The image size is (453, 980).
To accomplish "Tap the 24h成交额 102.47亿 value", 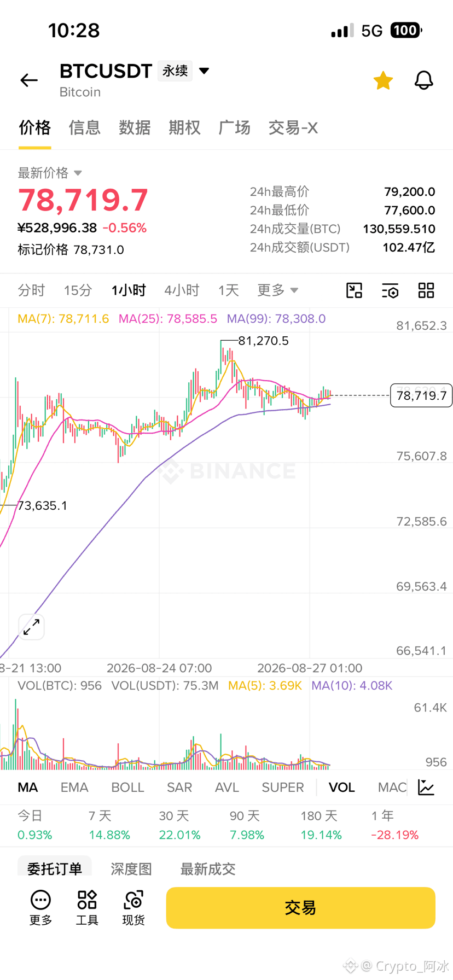I will (409, 248).
